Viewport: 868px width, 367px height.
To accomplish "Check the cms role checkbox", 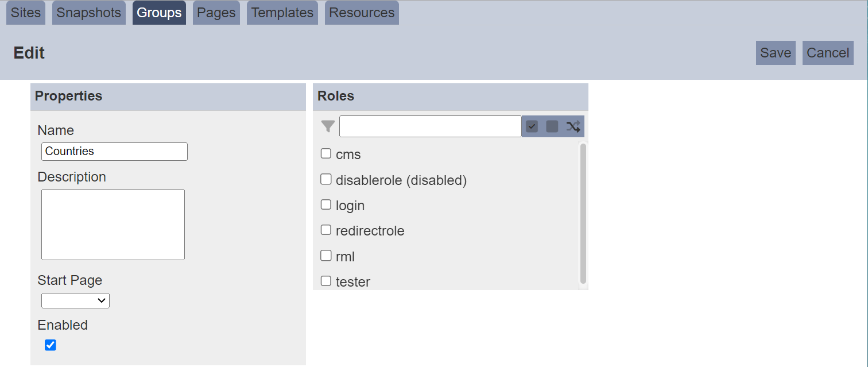I will tap(326, 154).
